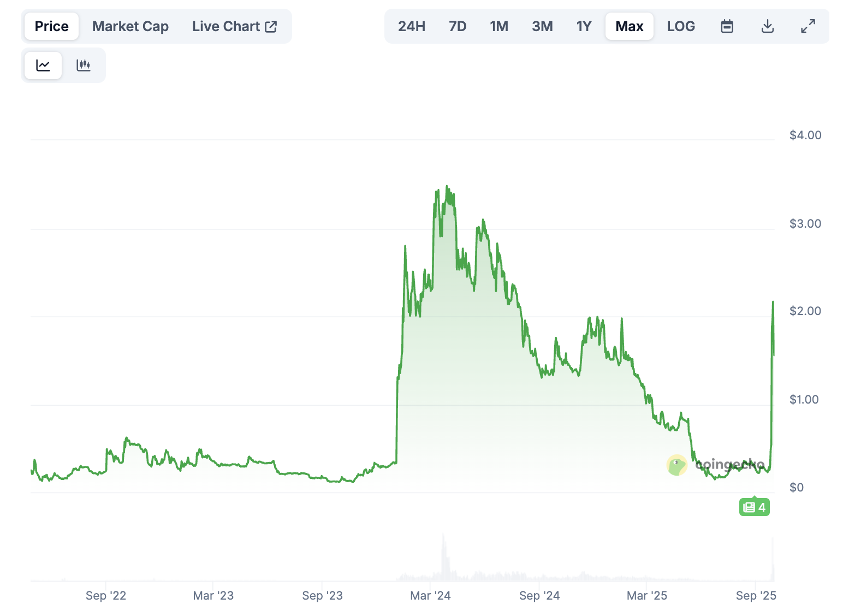This screenshot has height=616, width=843.
Task: Click the $2.00 axis label
Action: click(805, 311)
